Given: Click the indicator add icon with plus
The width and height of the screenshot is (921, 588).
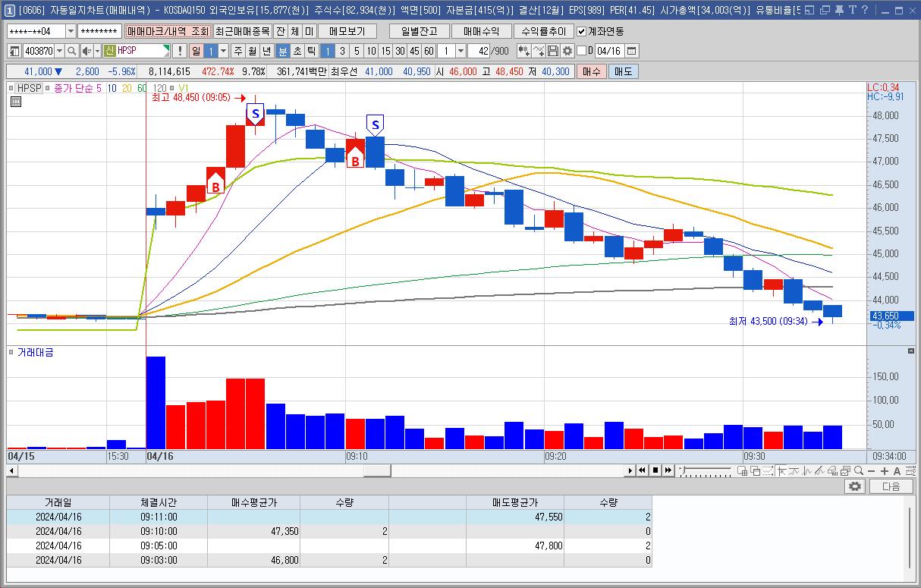Looking at the screenshot, I should click(x=539, y=51).
